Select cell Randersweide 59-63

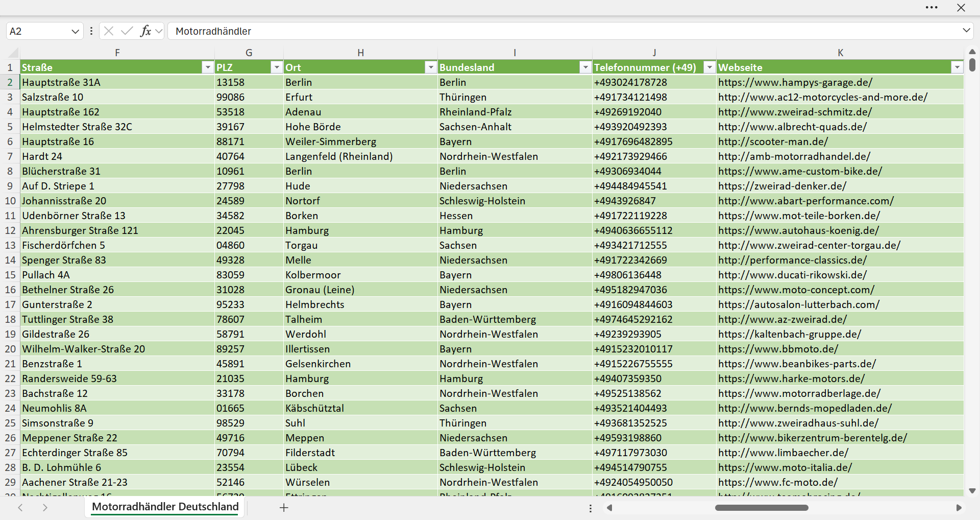coord(117,379)
